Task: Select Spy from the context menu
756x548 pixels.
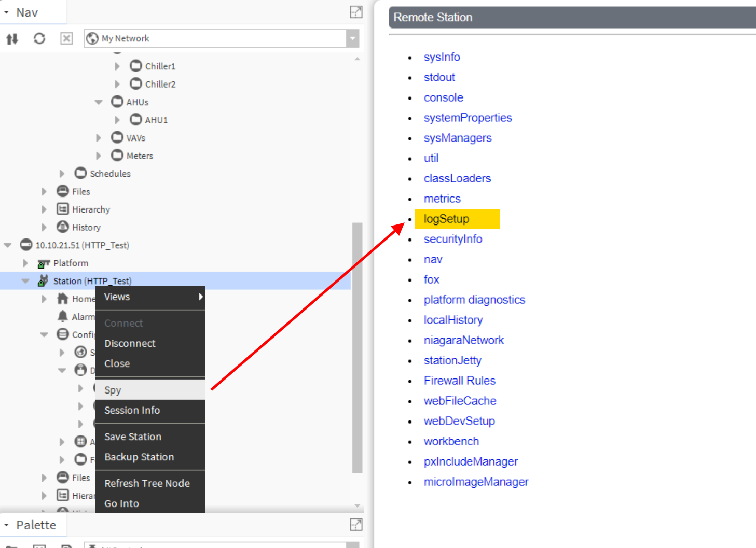Action: coord(113,389)
